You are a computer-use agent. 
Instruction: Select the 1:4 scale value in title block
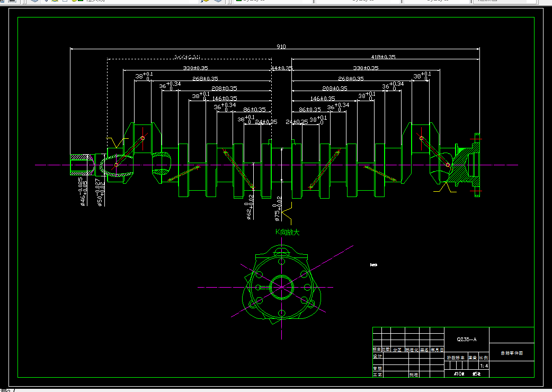click(x=484, y=366)
